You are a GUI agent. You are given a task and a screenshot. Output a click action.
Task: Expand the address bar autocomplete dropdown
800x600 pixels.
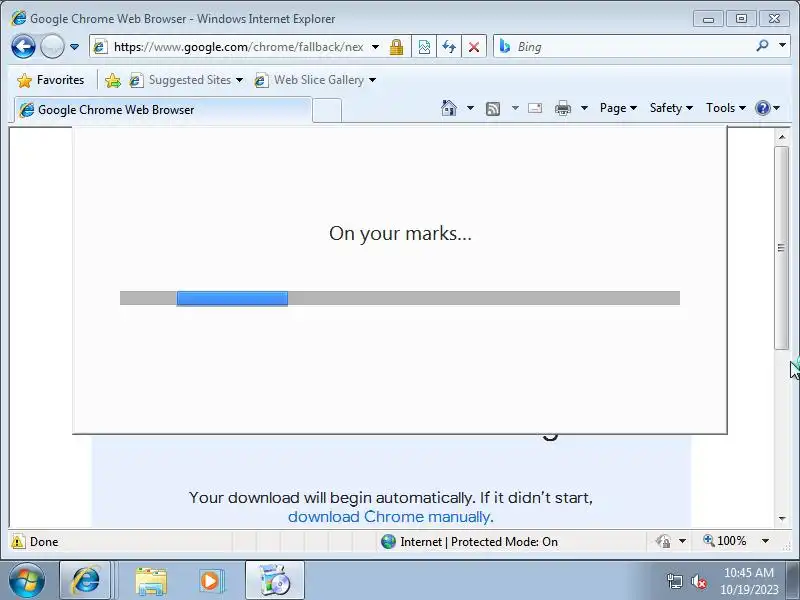(x=376, y=47)
